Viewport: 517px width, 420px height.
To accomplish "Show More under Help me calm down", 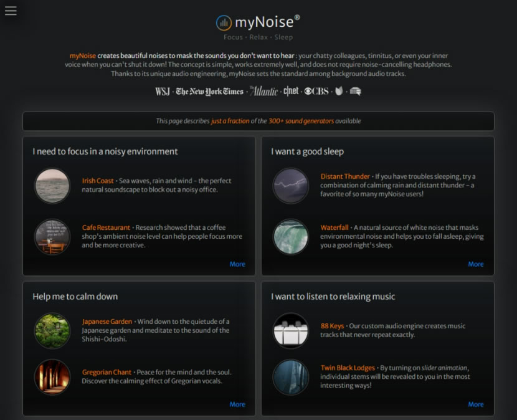I will (237, 404).
